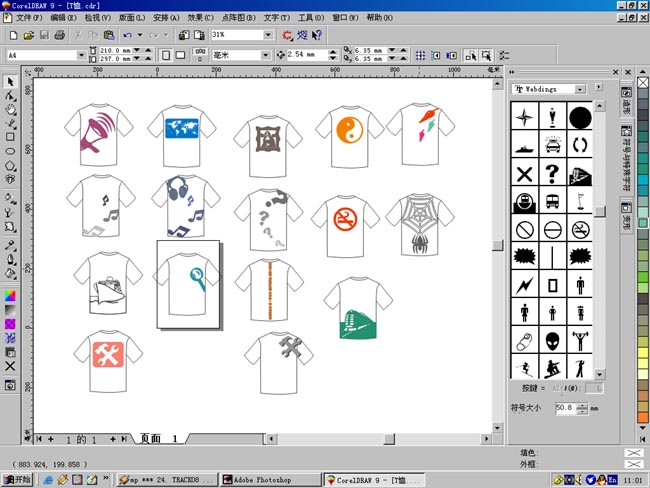Screen dimensions: 650x488
Task: Open the File menu
Action: coord(28,17)
